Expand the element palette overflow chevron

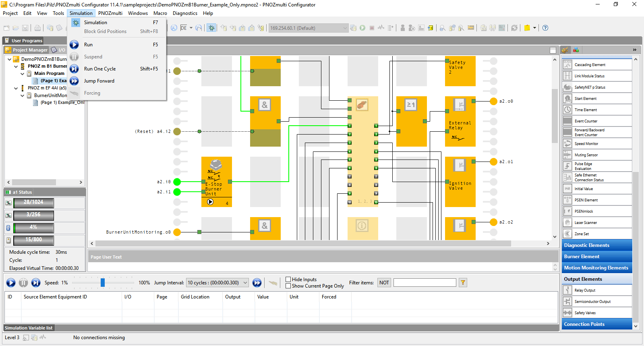click(635, 50)
